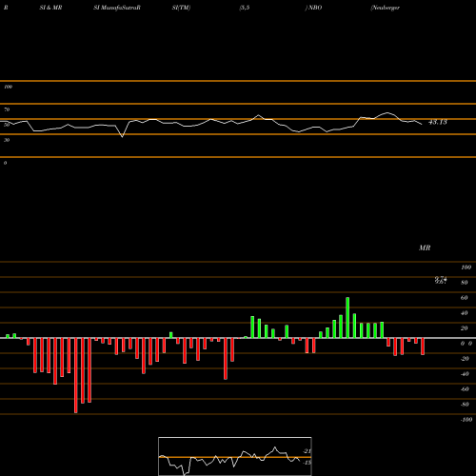Click the MR axis label 80
The height and width of the screenshot is (476, 476).
pos(465,283)
